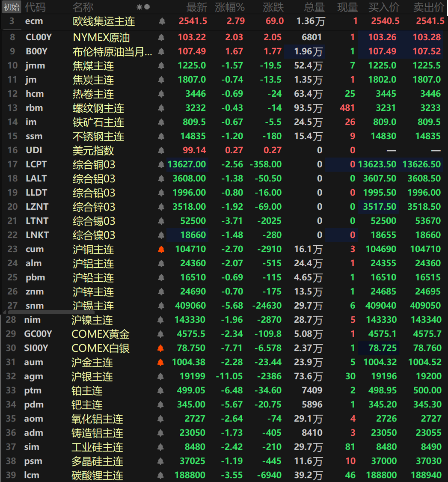The height and width of the screenshot is (482, 448).
Task: Click the bell icon for 沪镍主连
Action: tap(160, 320)
